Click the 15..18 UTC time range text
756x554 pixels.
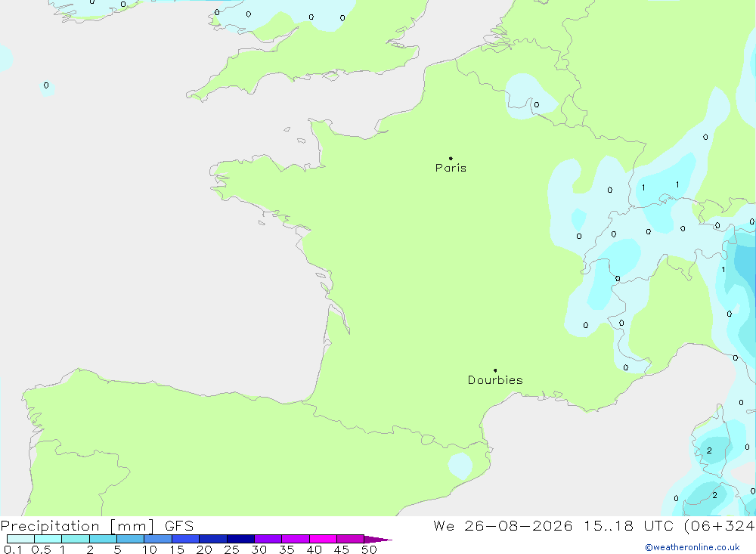point(628,525)
